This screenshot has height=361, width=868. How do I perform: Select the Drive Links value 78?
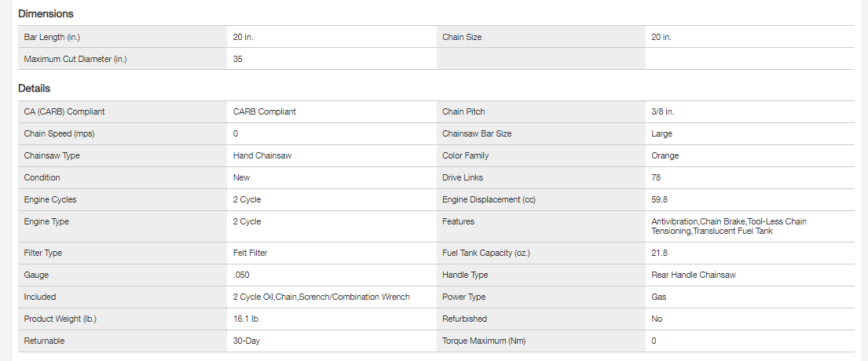[x=656, y=177]
